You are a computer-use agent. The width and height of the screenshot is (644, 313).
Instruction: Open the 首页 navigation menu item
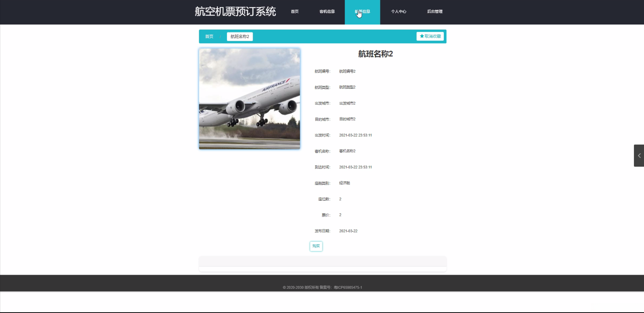tap(295, 12)
